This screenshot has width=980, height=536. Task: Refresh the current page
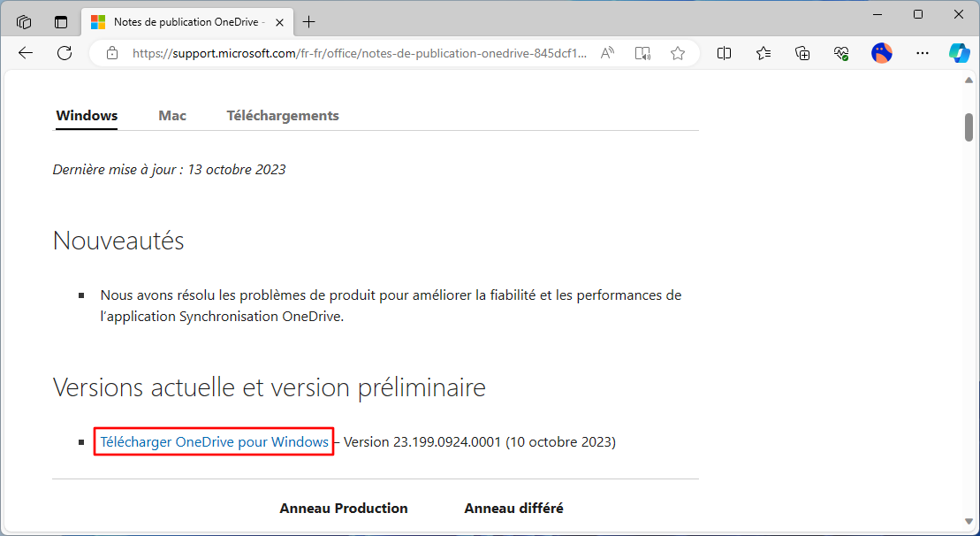tap(65, 53)
